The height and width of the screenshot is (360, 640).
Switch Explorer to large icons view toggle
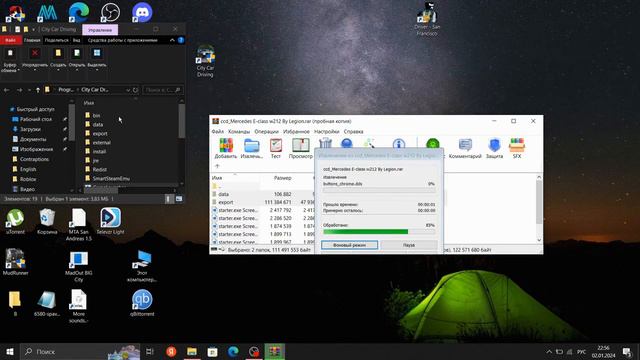click(x=179, y=199)
